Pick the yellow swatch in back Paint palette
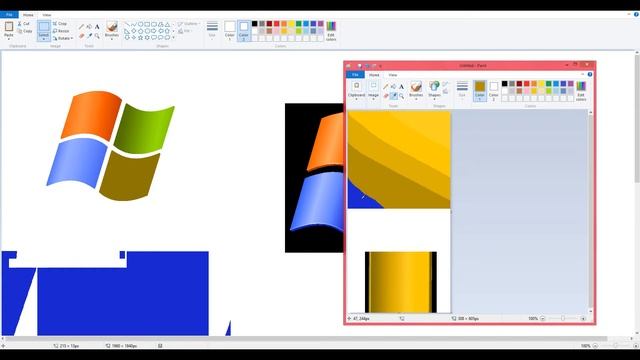 pyautogui.click(x=291, y=24)
